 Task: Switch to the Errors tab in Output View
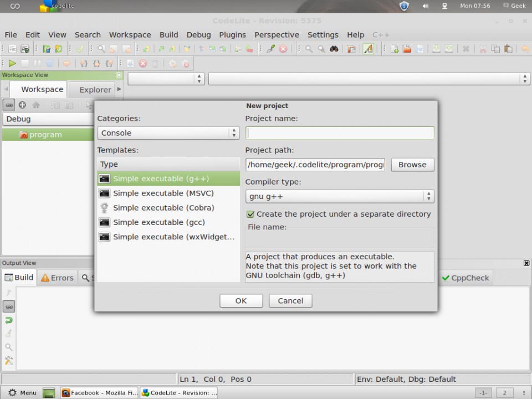point(57,278)
